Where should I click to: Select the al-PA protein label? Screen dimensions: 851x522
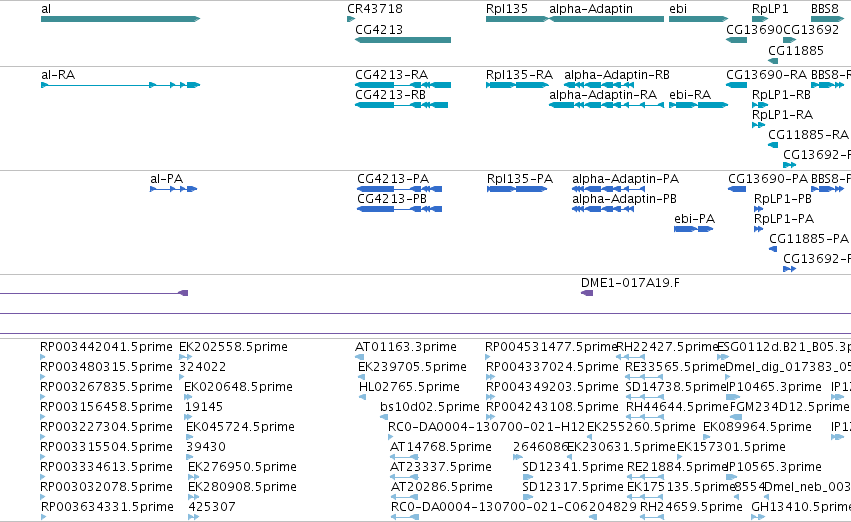[x=167, y=179]
